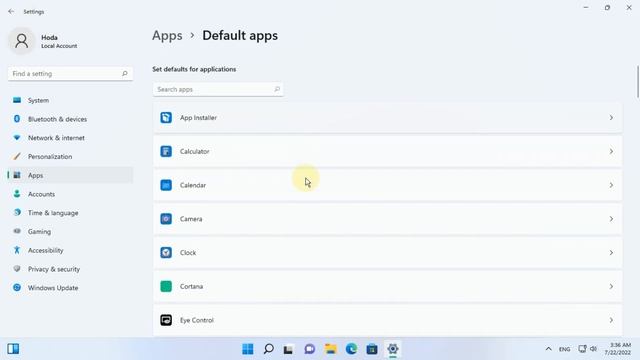The width and height of the screenshot is (640, 360).
Task: Expand the Cortana row chevron
Action: tap(611, 287)
